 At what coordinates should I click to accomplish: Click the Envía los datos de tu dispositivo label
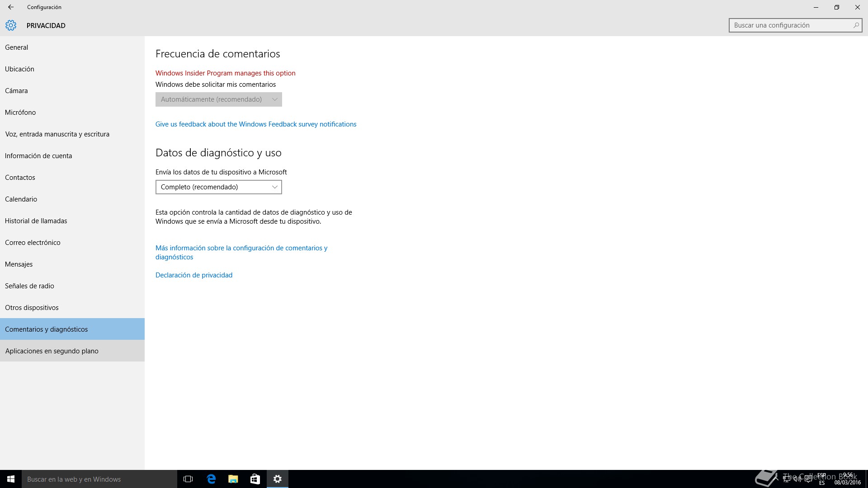pos(221,172)
